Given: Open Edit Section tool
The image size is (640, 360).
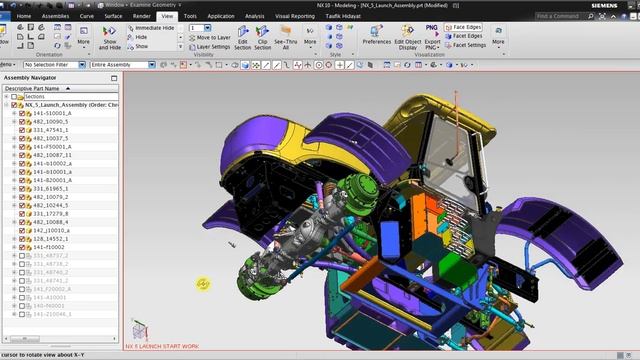Looking at the screenshot, I should click(x=242, y=38).
